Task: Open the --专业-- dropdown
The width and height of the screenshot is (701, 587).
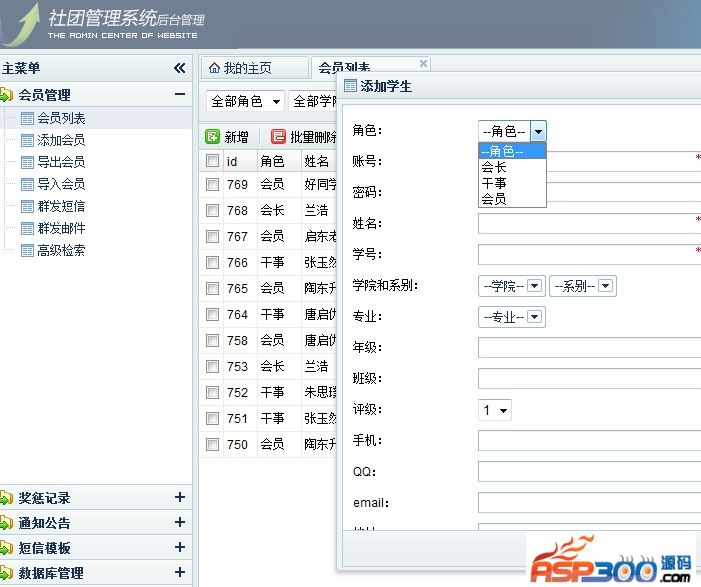Action: click(x=512, y=317)
